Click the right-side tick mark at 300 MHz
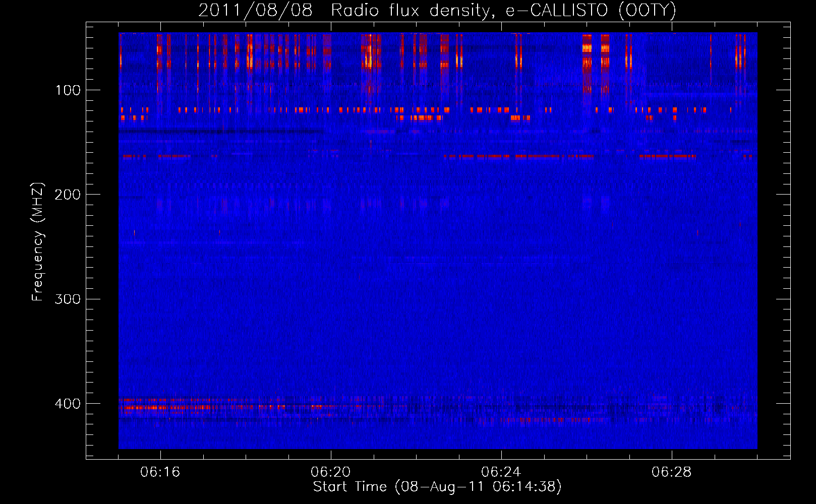816x504 pixels. (783, 299)
